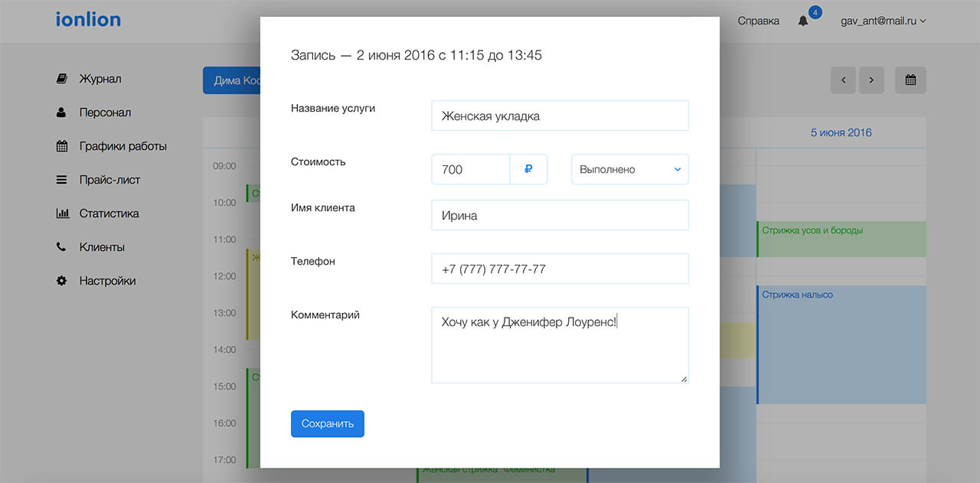The image size is (980, 483).
Task: Open the Справка help link
Action: (x=758, y=21)
